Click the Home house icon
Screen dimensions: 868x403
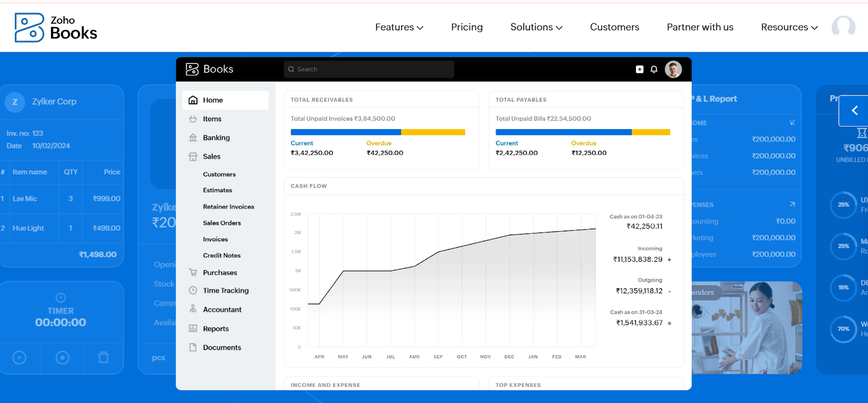(x=193, y=100)
